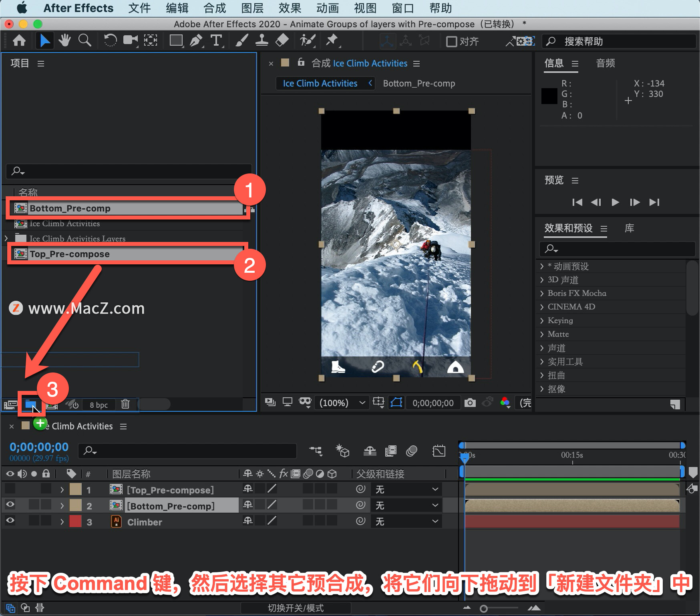This screenshot has height=616, width=700.
Task: Select the Pan Behind anchor point tool
Action: click(151, 41)
